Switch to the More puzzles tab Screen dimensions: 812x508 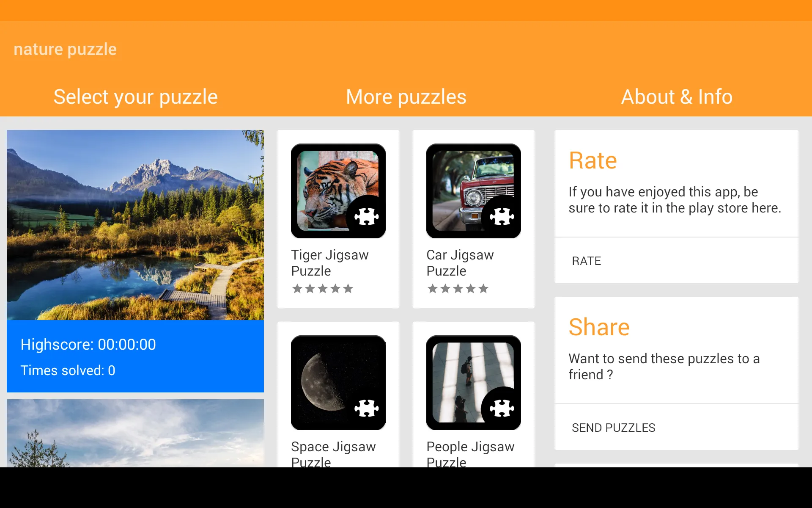coord(406,95)
